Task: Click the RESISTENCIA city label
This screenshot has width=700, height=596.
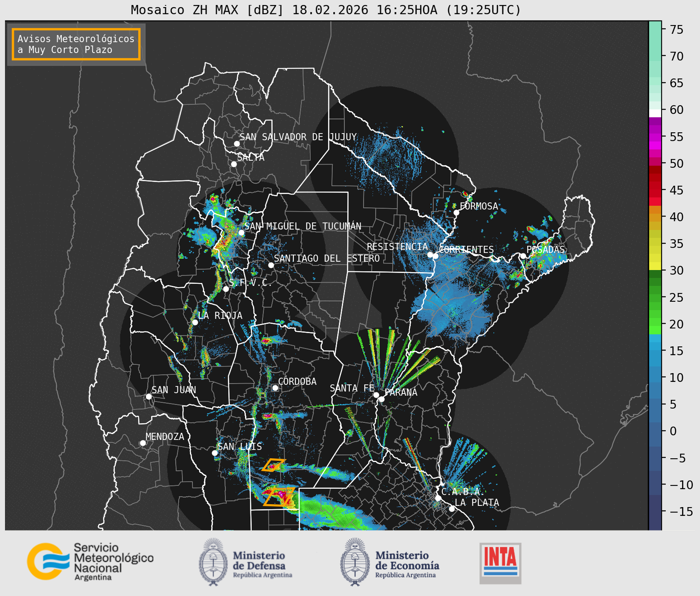Action: coord(397,247)
